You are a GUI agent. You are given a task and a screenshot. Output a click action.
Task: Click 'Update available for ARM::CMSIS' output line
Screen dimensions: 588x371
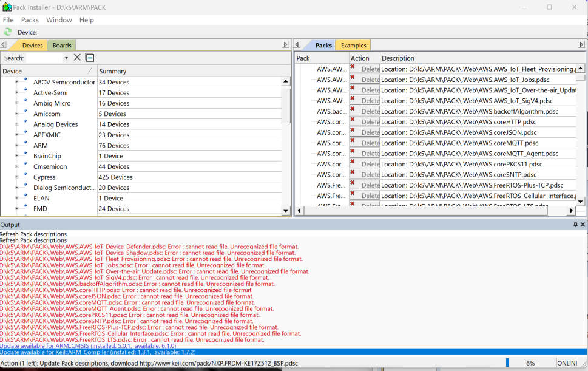pyautogui.click(x=88, y=346)
